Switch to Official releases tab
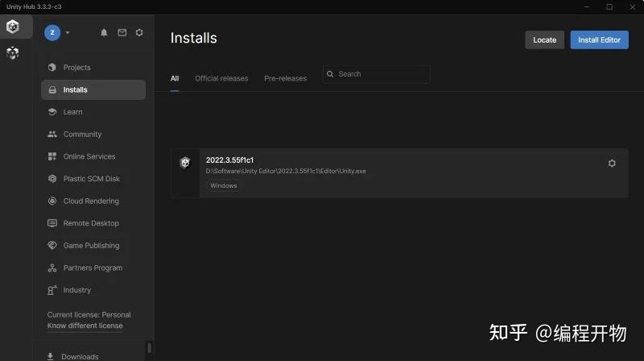 pyautogui.click(x=221, y=78)
